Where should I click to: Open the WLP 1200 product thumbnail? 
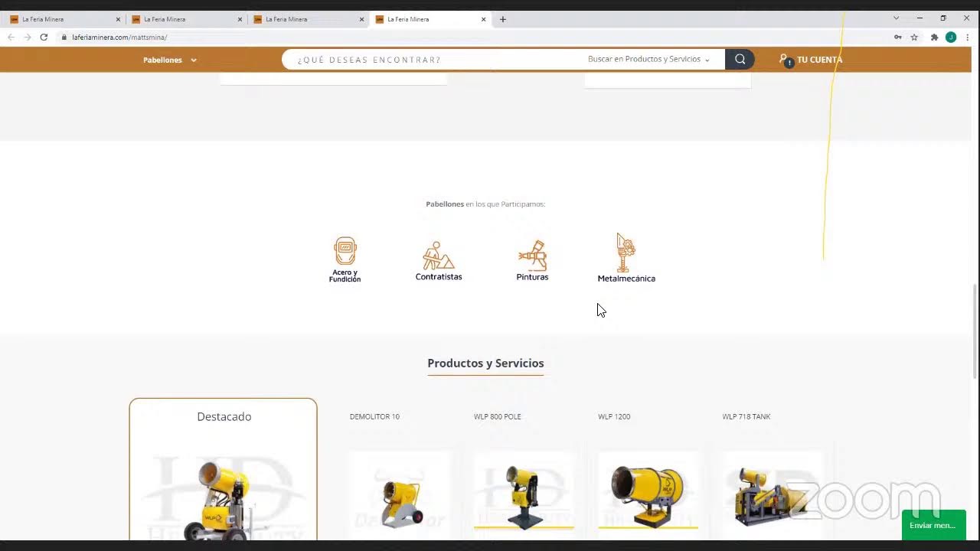(x=648, y=496)
